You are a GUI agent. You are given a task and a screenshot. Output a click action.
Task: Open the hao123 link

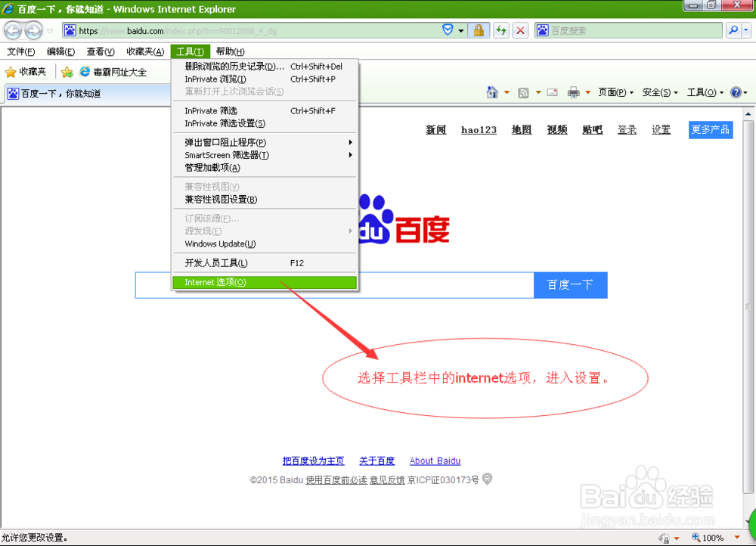pos(479,130)
